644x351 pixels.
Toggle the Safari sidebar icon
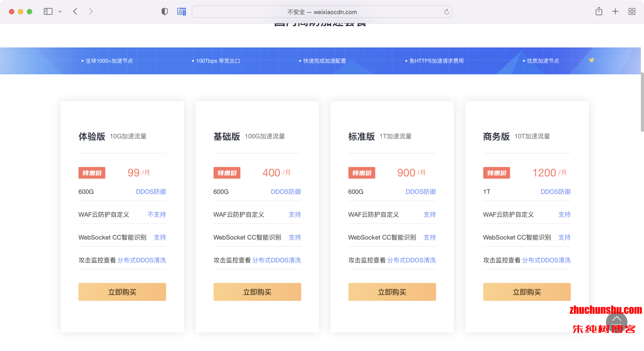[48, 11]
